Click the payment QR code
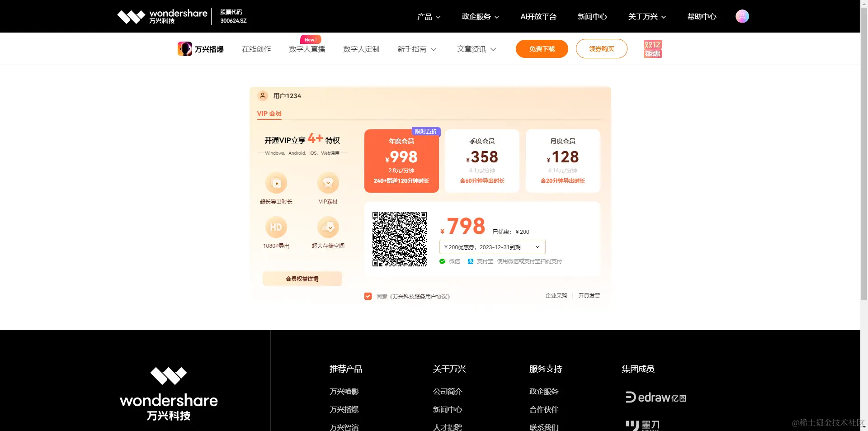The image size is (868, 431). (400, 239)
